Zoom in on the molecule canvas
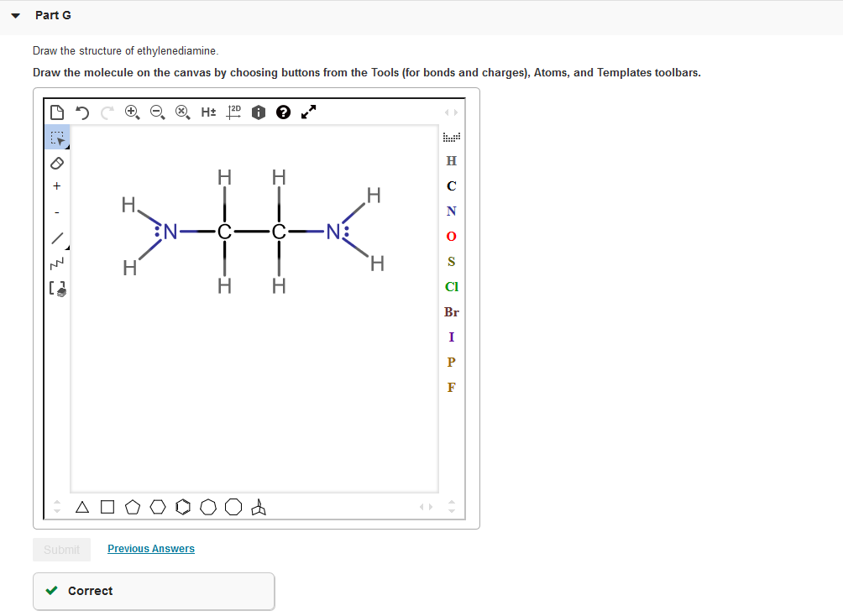Image resolution: width=843 pixels, height=616 pixels. pyautogui.click(x=133, y=112)
